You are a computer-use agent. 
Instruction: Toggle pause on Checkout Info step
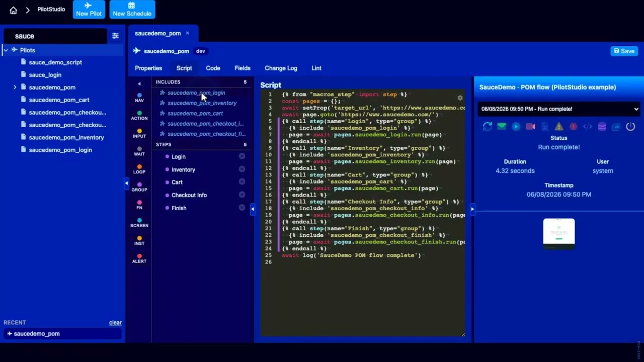point(242,195)
